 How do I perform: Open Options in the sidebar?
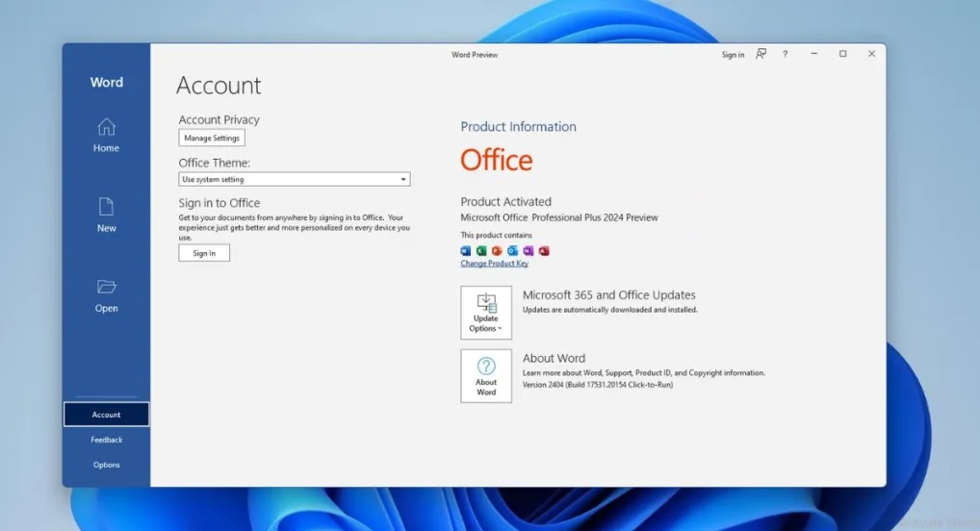click(106, 465)
